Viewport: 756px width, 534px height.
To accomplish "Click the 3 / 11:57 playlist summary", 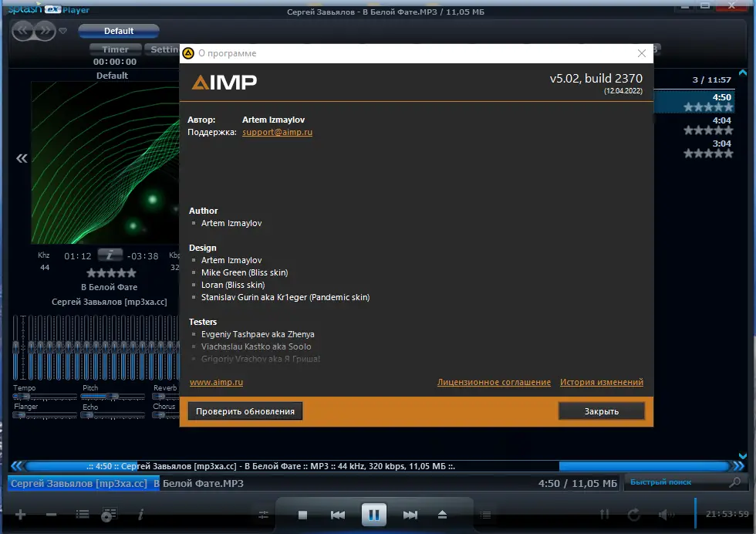I will (711, 80).
